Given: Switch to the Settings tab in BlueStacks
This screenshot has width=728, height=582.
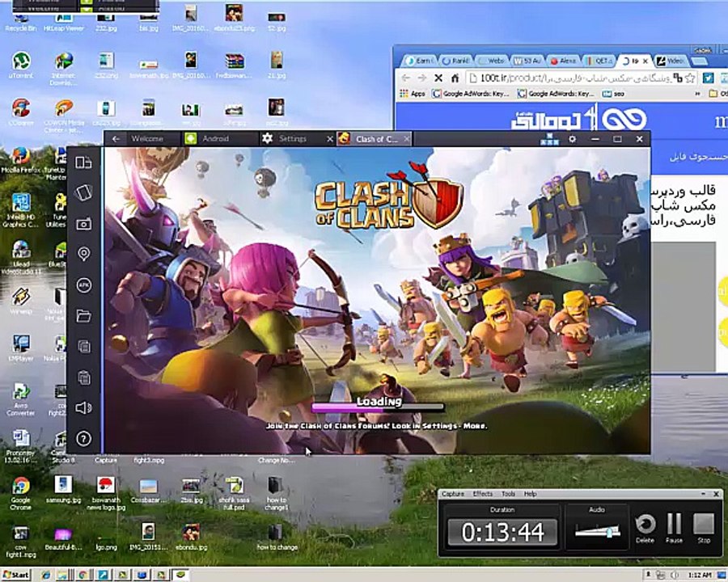Looking at the screenshot, I should tap(293, 139).
